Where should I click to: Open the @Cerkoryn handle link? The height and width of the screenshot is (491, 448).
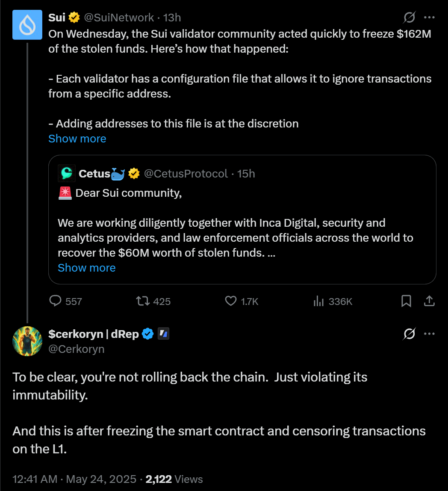tap(77, 349)
